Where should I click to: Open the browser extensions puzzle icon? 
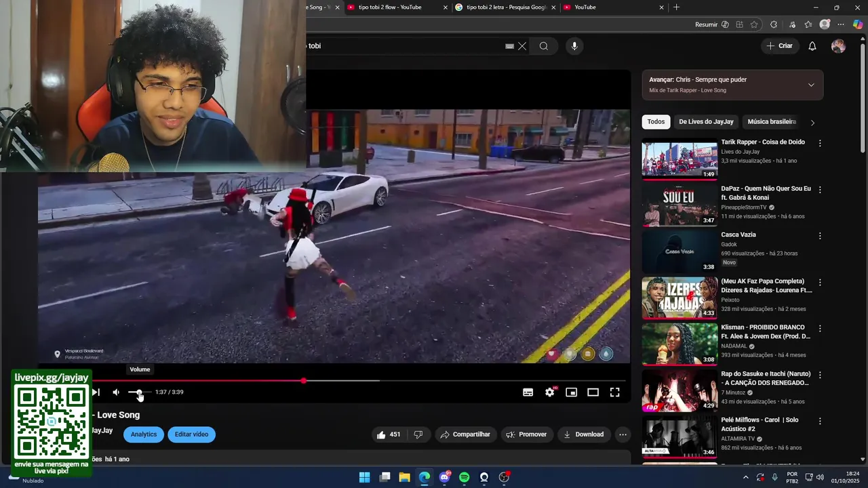[774, 24]
